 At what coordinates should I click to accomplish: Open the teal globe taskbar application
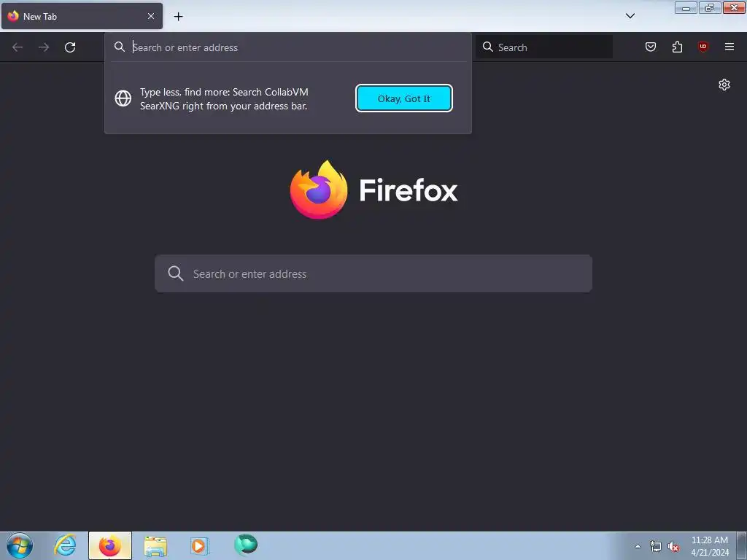[246, 545]
